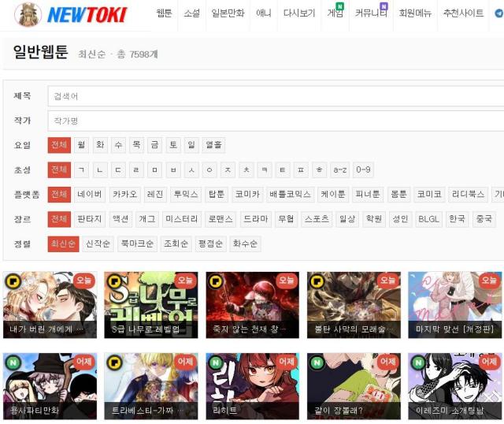Open the 리히트 webtoon thumbnail

pyautogui.click(x=252, y=386)
